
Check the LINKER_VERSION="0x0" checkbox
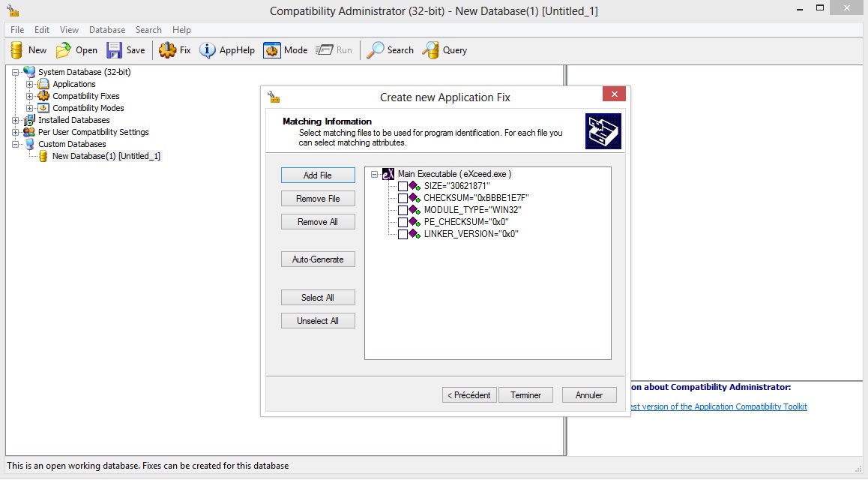coord(403,234)
